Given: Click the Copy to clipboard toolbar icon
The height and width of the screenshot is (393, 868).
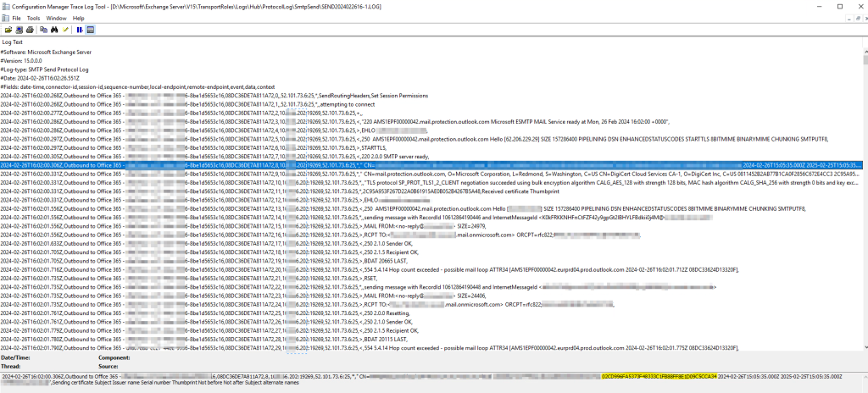Looking at the screenshot, I should click(43, 29).
